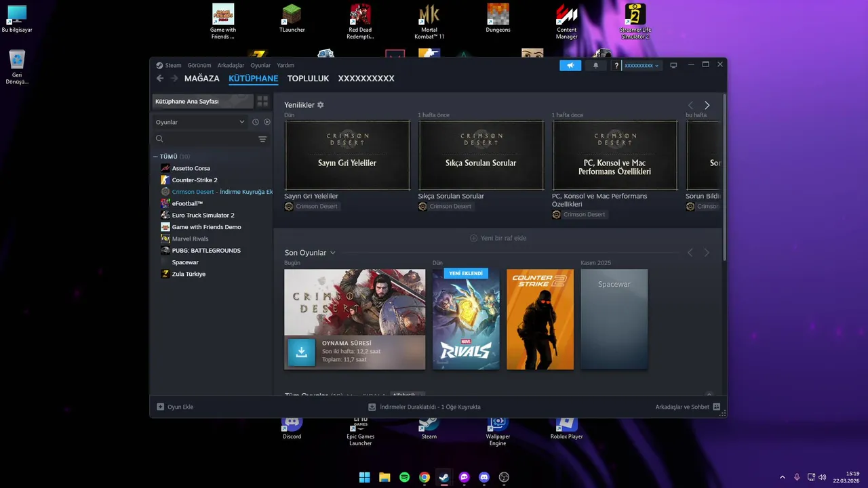Select Roblox Player desktop shortcut
Image resolution: width=868 pixels, height=488 pixels.
coord(566,428)
